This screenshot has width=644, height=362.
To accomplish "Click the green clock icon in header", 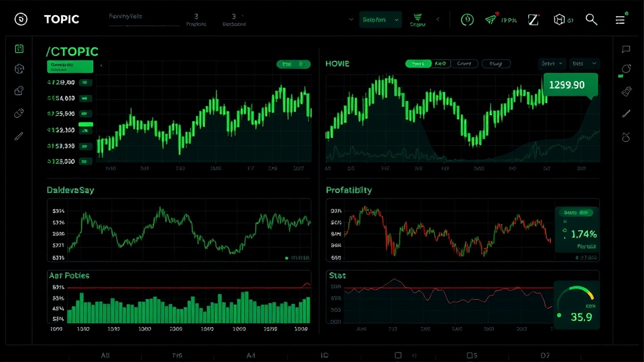I will point(467,19).
